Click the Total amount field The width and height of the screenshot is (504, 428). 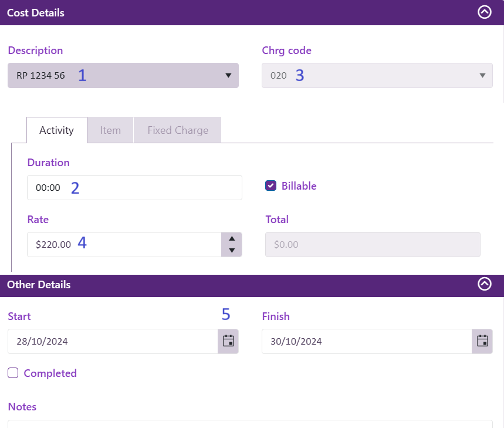373,244
